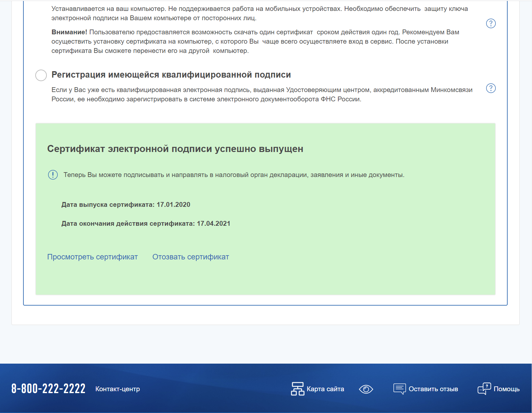Toggle the eye accessibility version icon
Viewport: 532px width, 413px height.
coord(366,389)
